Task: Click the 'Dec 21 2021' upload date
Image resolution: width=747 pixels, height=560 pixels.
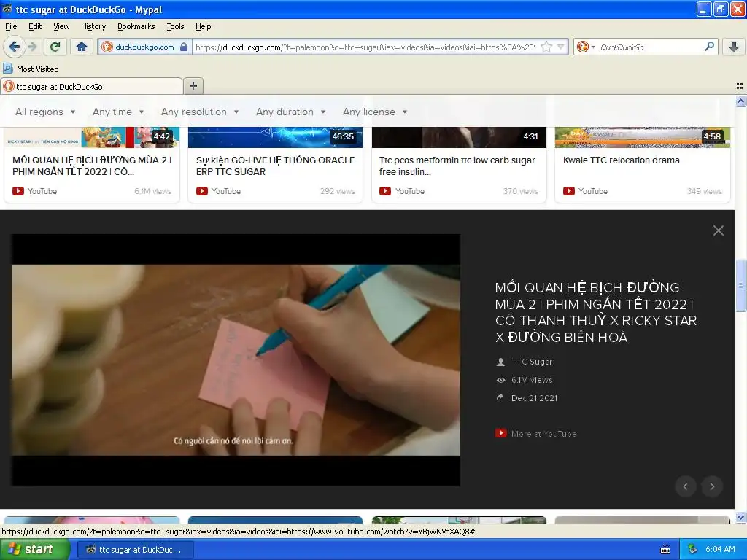Action: point(534,397)
